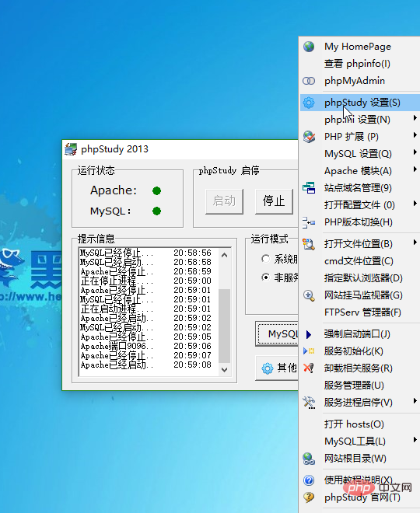Click the site domain management icon

click(x=309, y=188)
